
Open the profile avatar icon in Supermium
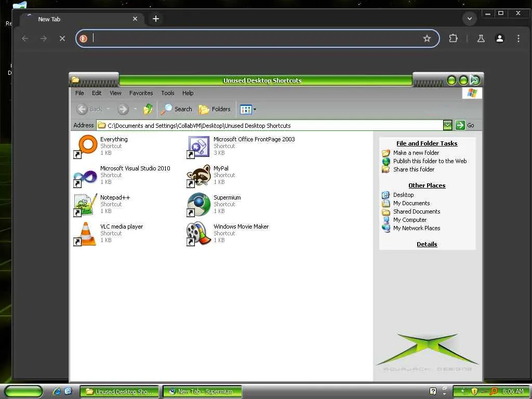click(x=499, y=38)
